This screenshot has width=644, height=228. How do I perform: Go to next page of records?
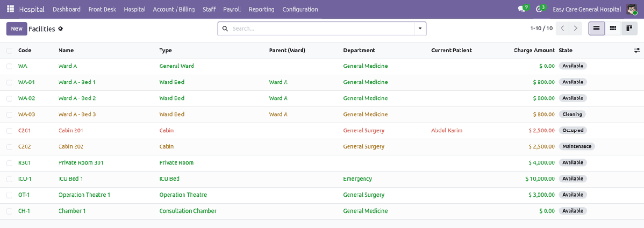[576, 28]
